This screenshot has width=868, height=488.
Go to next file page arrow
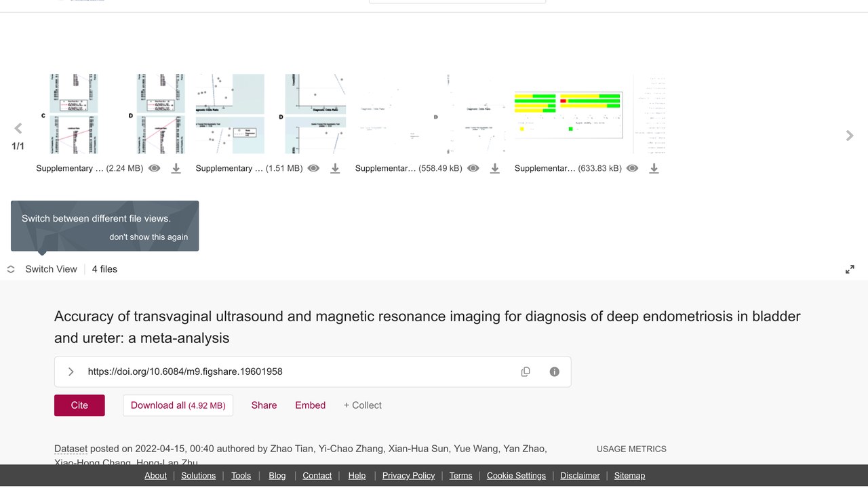click(x=850, y=136)
